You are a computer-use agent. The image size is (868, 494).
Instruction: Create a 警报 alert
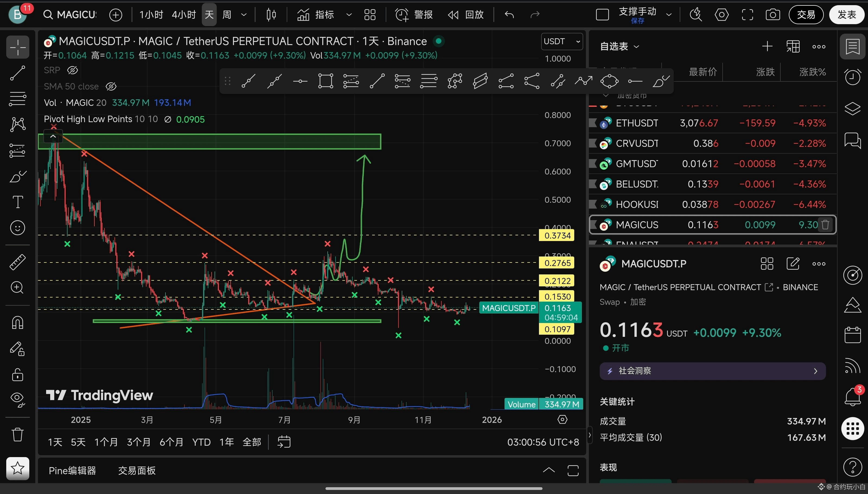pyautogui.click(x=414, y=15)
